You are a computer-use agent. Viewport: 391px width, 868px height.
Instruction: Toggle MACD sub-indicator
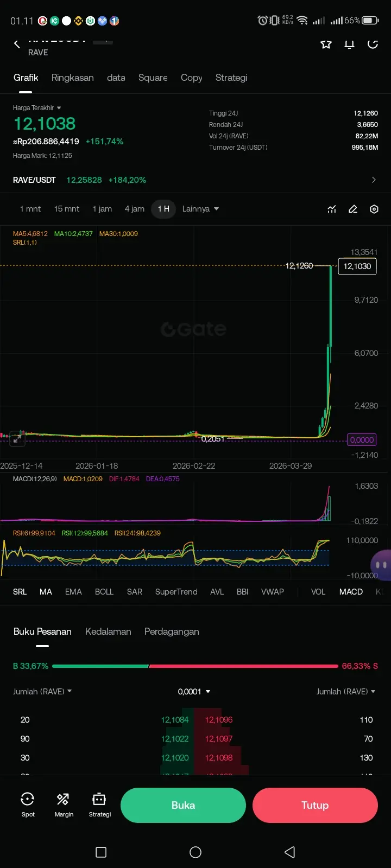coord(351,592)
